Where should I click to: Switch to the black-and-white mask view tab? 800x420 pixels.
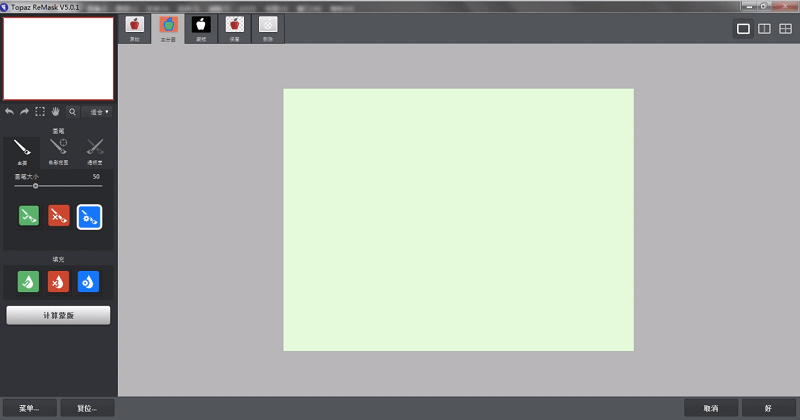(201, 28)
